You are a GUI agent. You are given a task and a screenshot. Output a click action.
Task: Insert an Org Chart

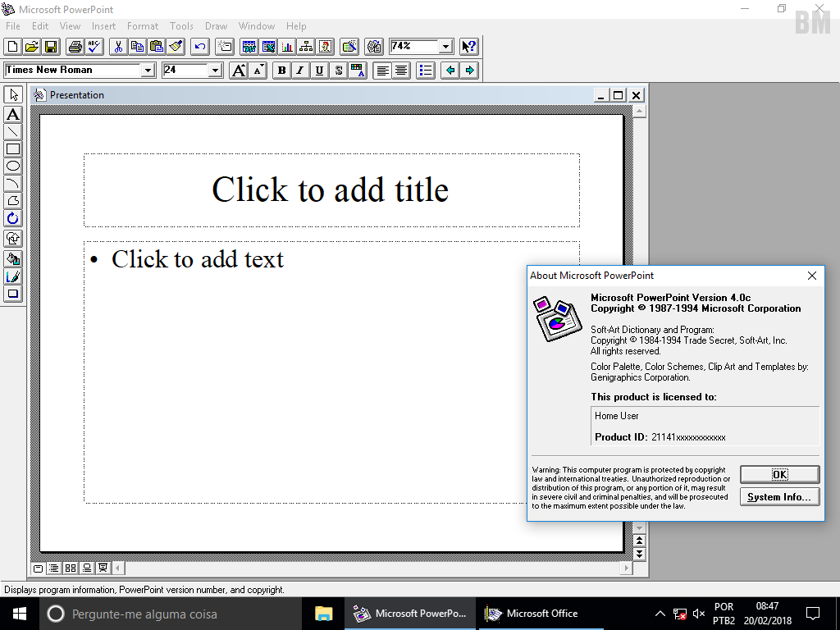307,47
